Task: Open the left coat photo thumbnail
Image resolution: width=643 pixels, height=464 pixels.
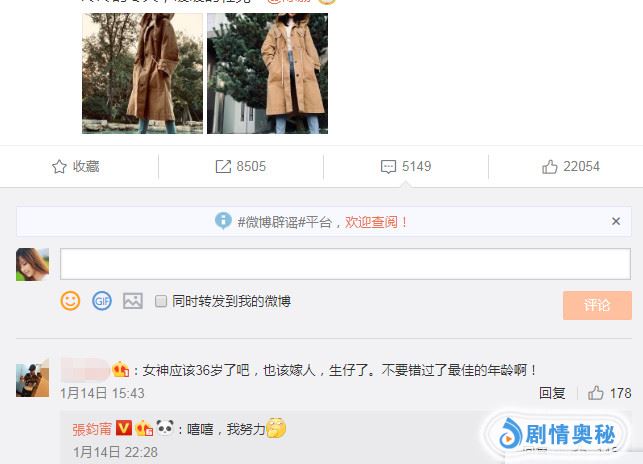Action: [142, 73]
